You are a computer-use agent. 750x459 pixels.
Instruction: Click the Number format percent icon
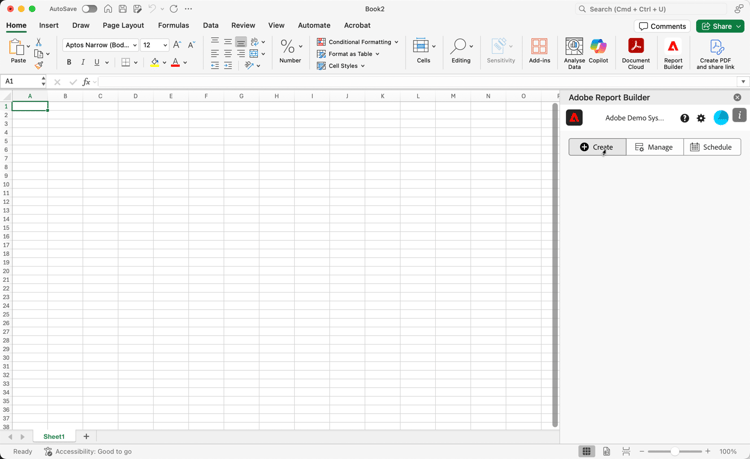coord(287,46)
